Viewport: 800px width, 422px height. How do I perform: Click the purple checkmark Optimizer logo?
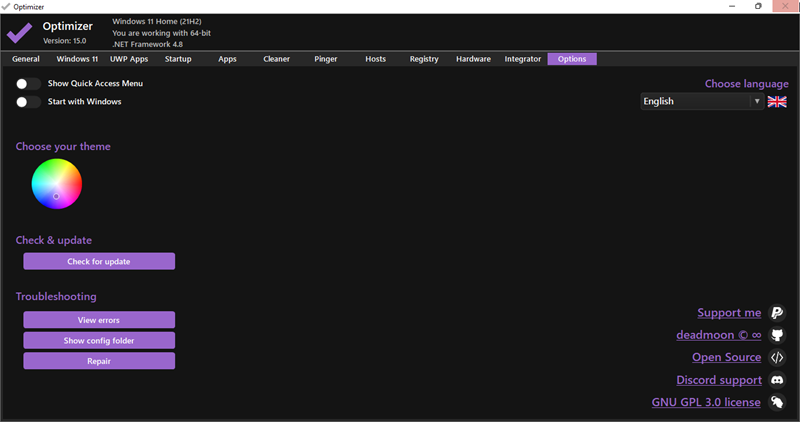(19, 33)
